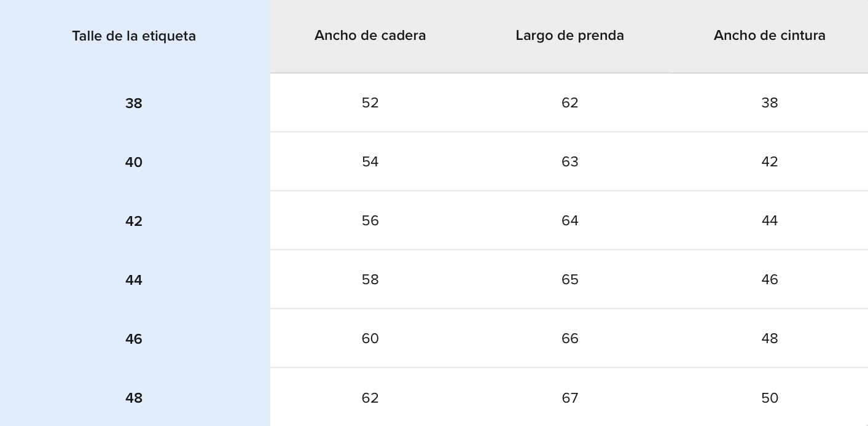Select the "Ancho de cintura" header

[769, 36]
